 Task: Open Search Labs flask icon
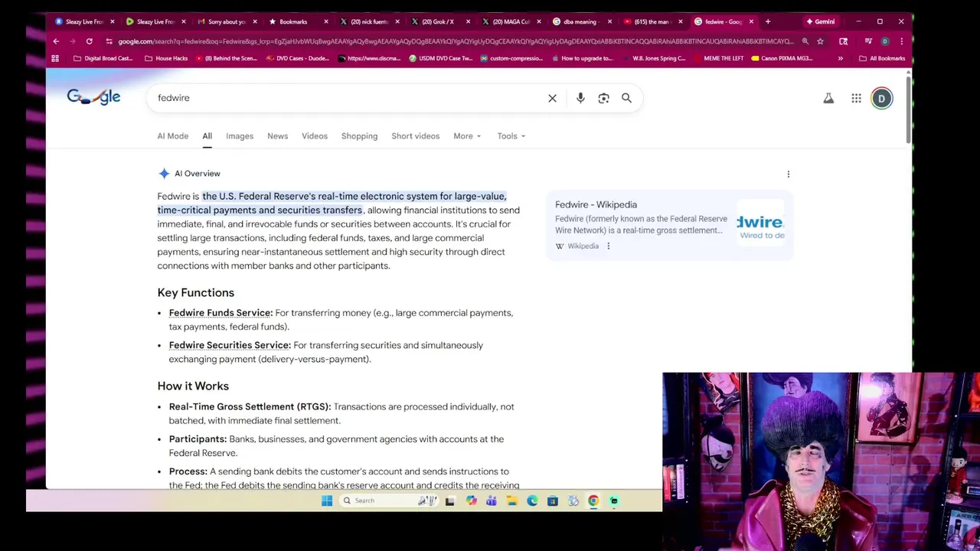828,98
